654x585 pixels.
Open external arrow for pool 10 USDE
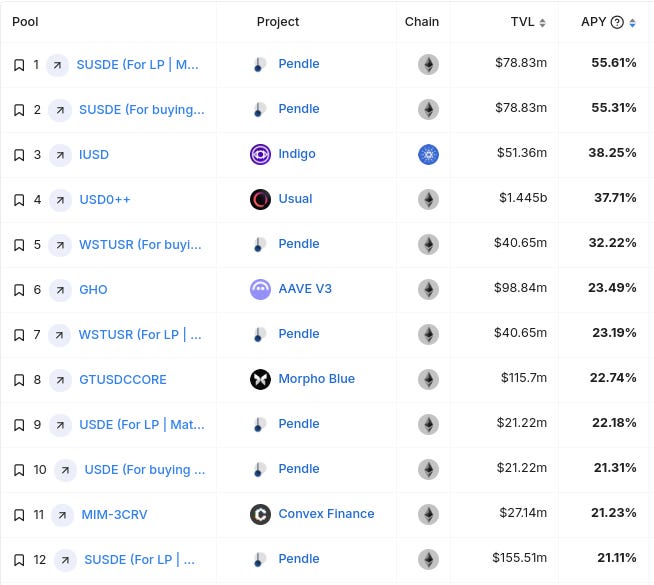coord(65,470)
